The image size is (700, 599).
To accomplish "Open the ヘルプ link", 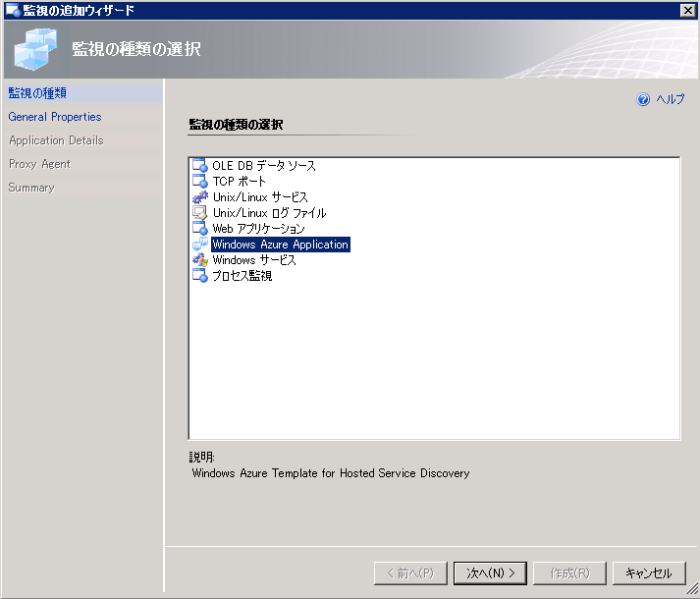I will 670,99.
